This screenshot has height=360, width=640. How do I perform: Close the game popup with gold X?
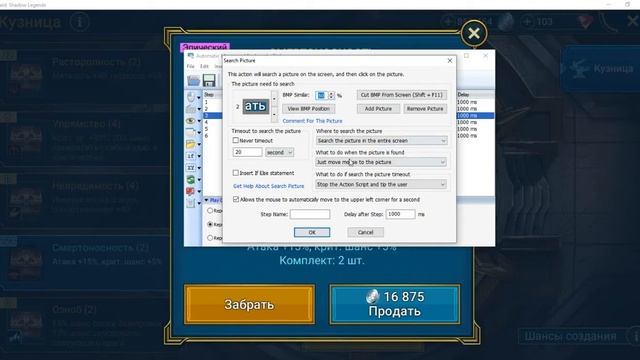click(474, 33)
